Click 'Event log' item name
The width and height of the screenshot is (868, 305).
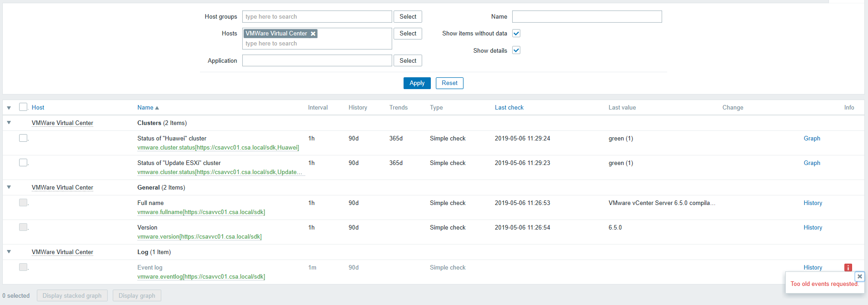click(x=150, y=268)
